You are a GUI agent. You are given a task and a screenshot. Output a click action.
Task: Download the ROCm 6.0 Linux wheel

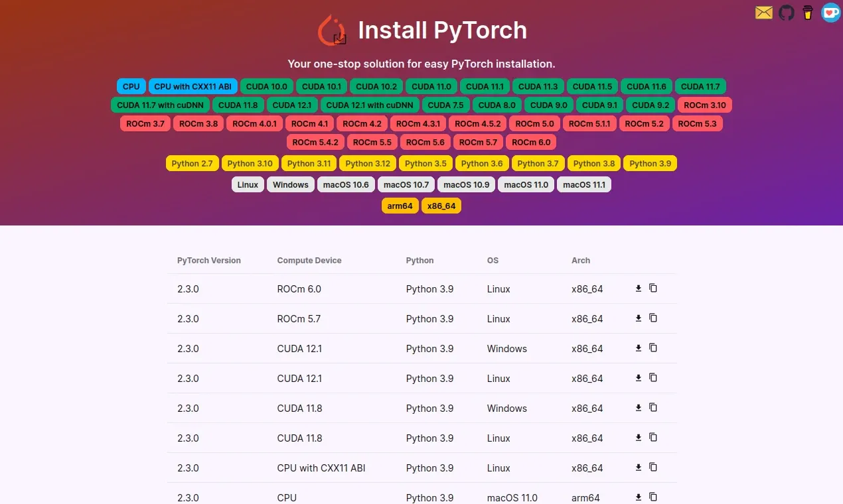[639, 288]
